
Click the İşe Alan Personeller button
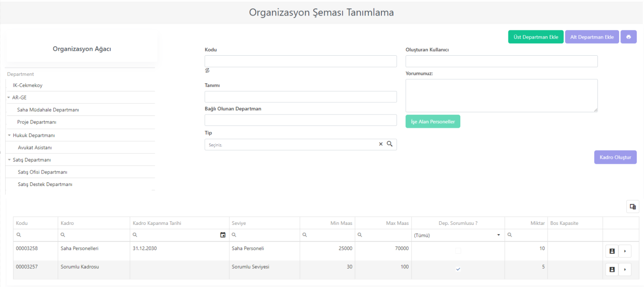[x=433, y=121]
